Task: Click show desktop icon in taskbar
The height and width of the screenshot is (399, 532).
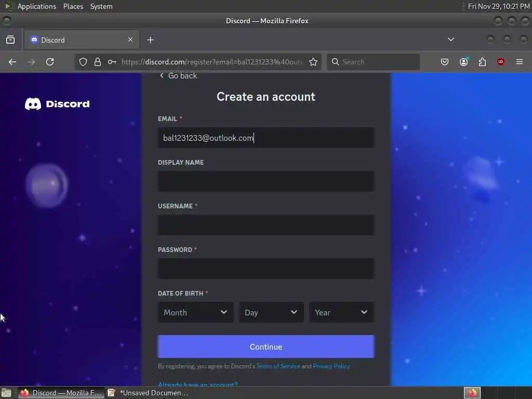Action: point(6,393)
